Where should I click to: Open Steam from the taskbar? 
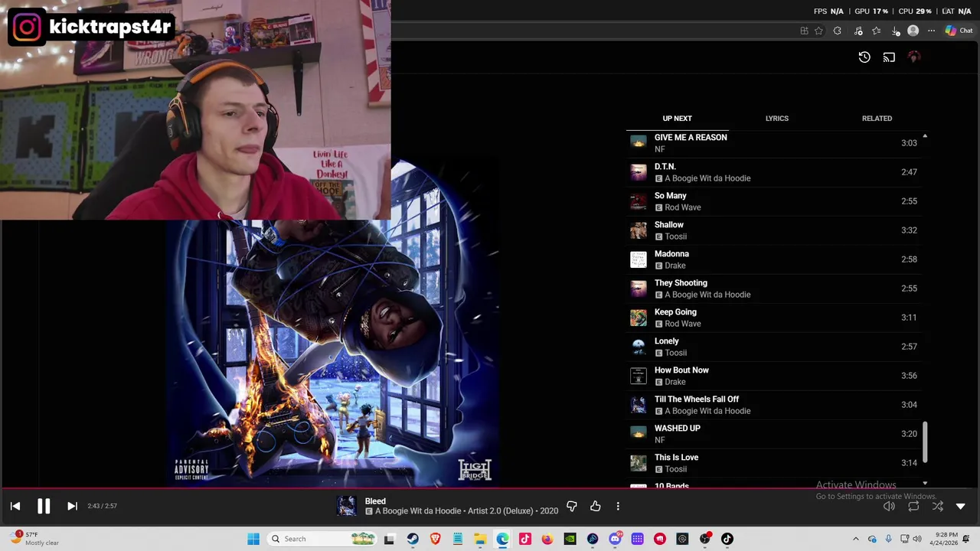412,539
